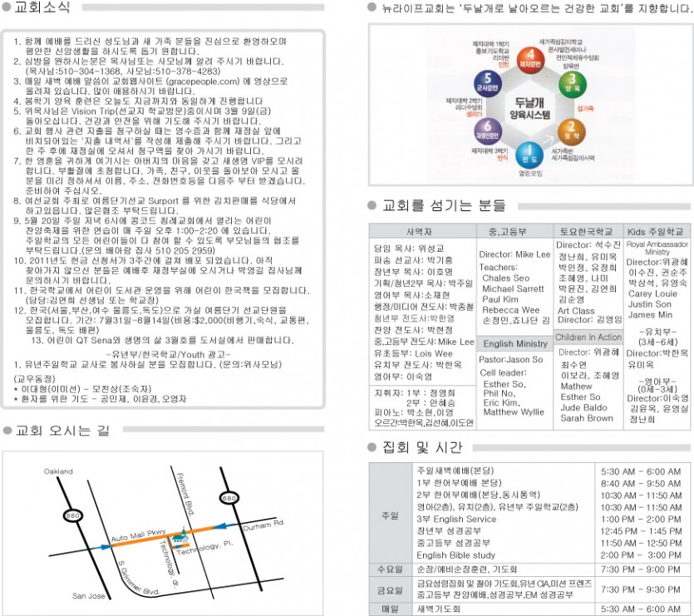The width and height of the screenshot is (694, 616).
Task: Click the orange circle numbered 2 정착
Action: point(571,132)
